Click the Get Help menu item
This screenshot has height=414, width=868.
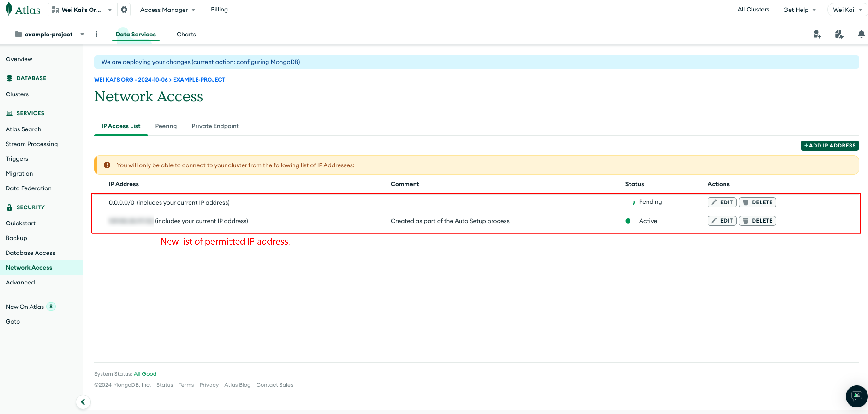point(799,9)
